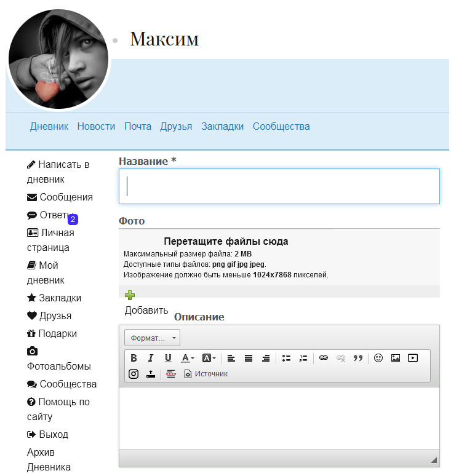Viewport: 451px width, 476px height.
Task: Open the Новости top tab
Action: click(96, 126)
